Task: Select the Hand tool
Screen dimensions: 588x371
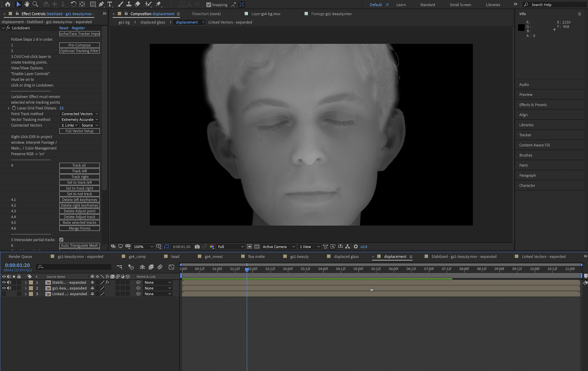Action: pos(27,4)
